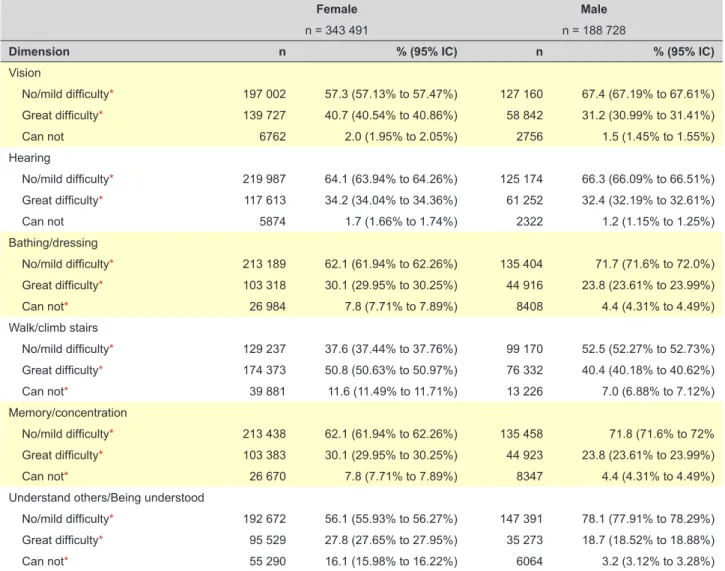Click the Vision section row label
Viewport: 725px width, 571px height.
click(x=25, y=73)
